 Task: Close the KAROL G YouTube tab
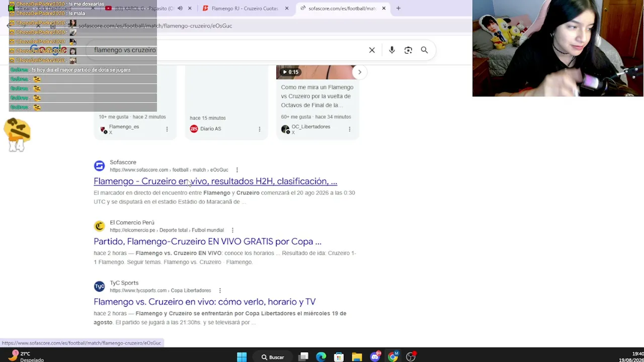tap(190, 9)
